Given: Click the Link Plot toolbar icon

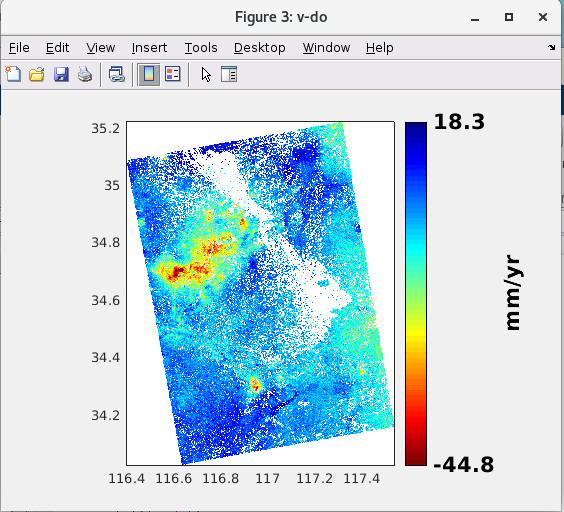Looking at the screenshot, I should pos(117,74).
